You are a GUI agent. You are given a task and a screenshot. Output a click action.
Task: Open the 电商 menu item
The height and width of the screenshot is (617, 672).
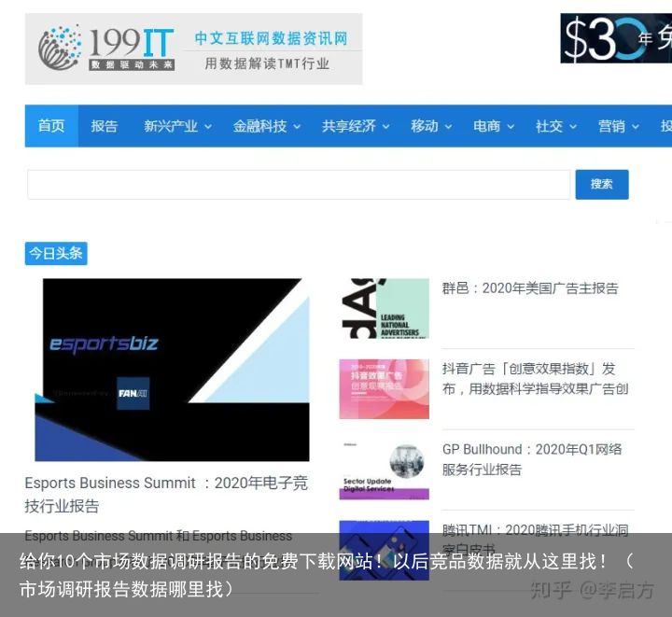(x=487, y=126)
